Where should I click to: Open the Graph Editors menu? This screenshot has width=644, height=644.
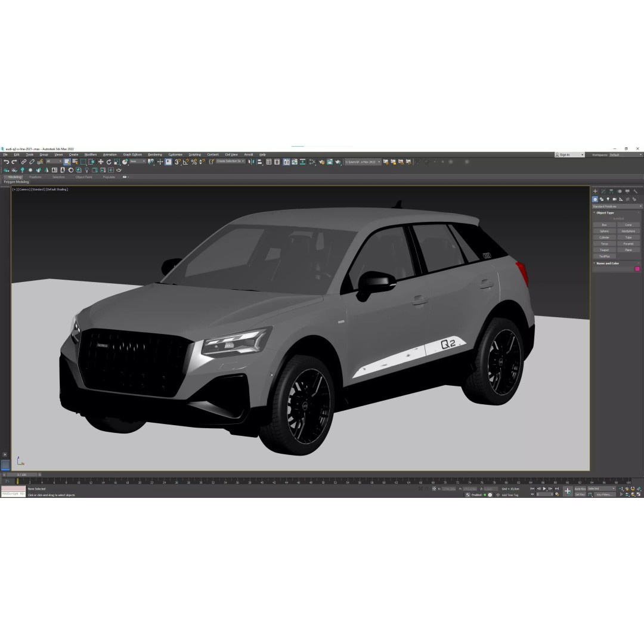point(132,155)
